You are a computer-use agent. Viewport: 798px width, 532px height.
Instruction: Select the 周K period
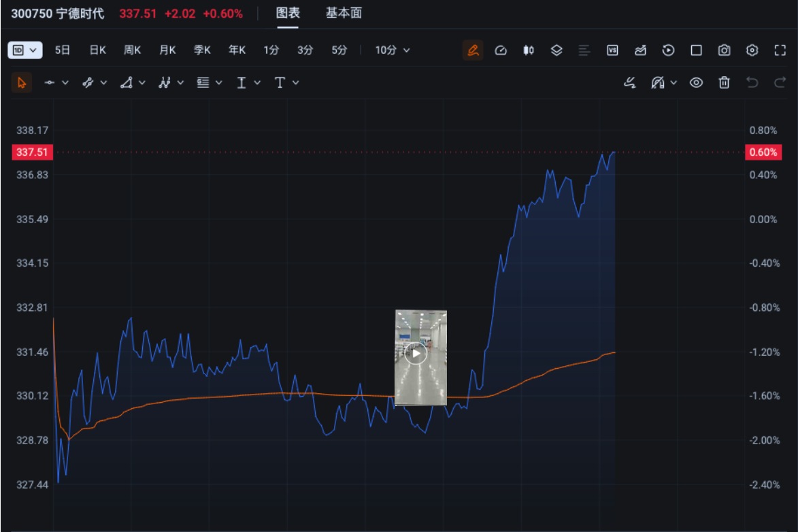pos(133,50)
